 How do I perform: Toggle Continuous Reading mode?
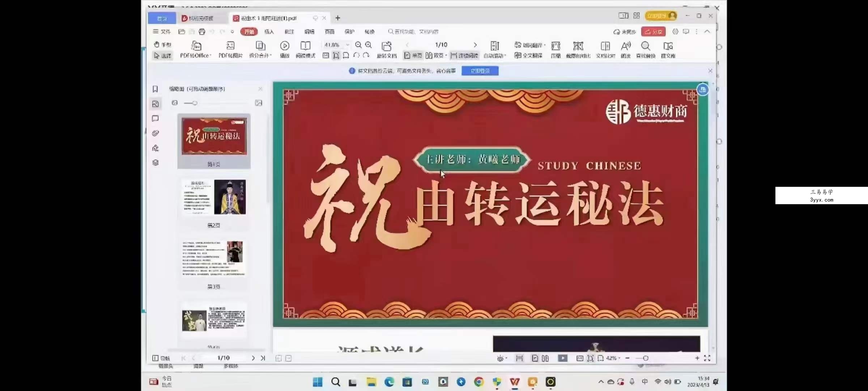pyautogui.click(x=464, y=55)
